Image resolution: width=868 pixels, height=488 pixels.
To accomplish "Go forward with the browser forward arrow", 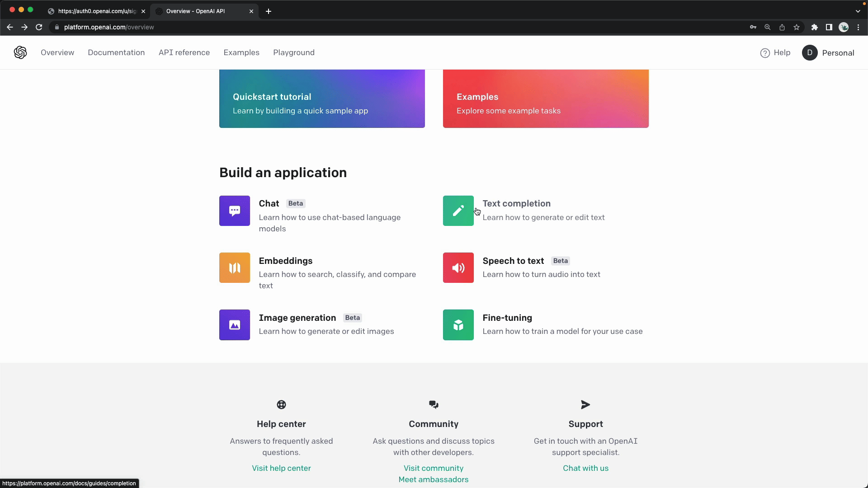I will click(24, 27).
